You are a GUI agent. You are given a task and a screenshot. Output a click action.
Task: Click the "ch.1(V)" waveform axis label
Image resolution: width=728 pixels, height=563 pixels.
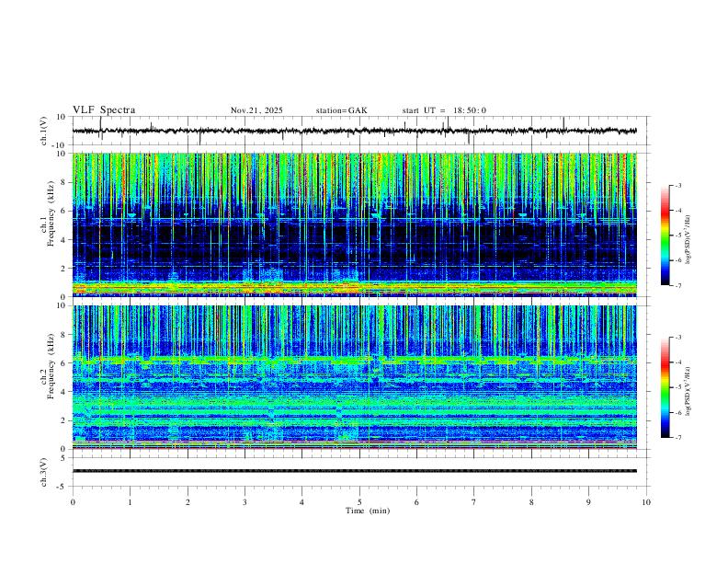44,131
